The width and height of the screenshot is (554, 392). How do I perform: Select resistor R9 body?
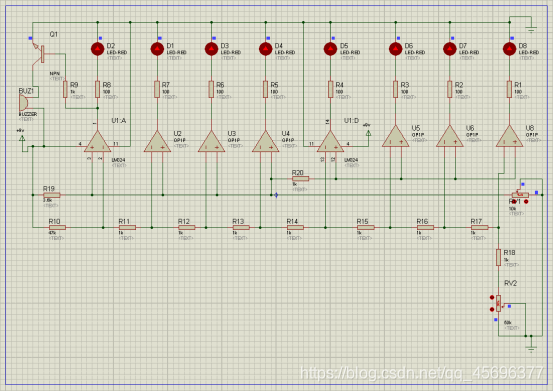pos(65,89)
